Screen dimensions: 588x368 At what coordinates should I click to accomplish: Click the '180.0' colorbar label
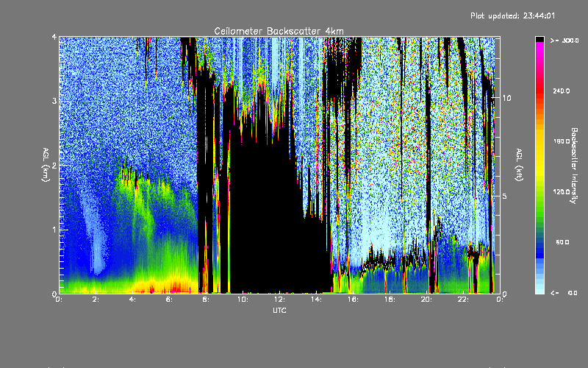[562, 141]
